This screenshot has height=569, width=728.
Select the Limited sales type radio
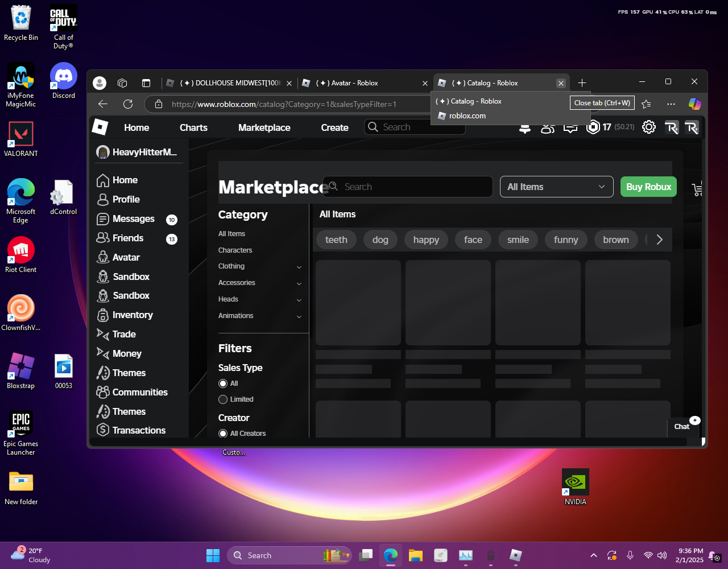(223, 399)
